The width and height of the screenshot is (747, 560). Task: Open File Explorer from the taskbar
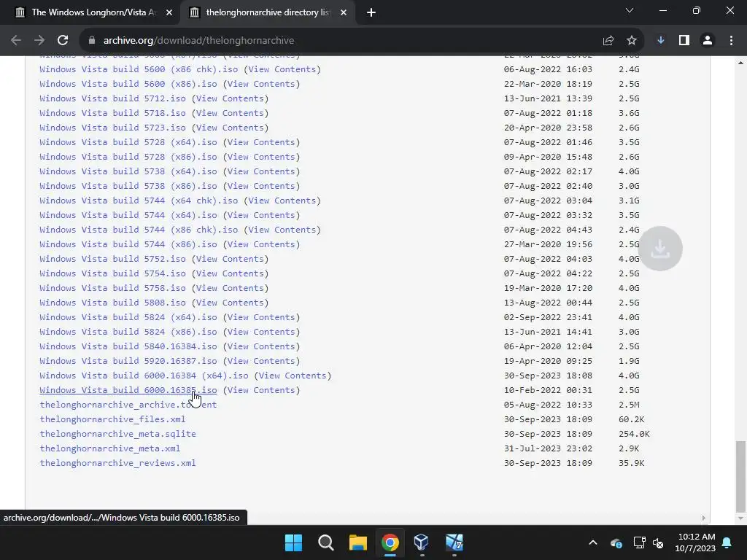click(x=357, y=542)
